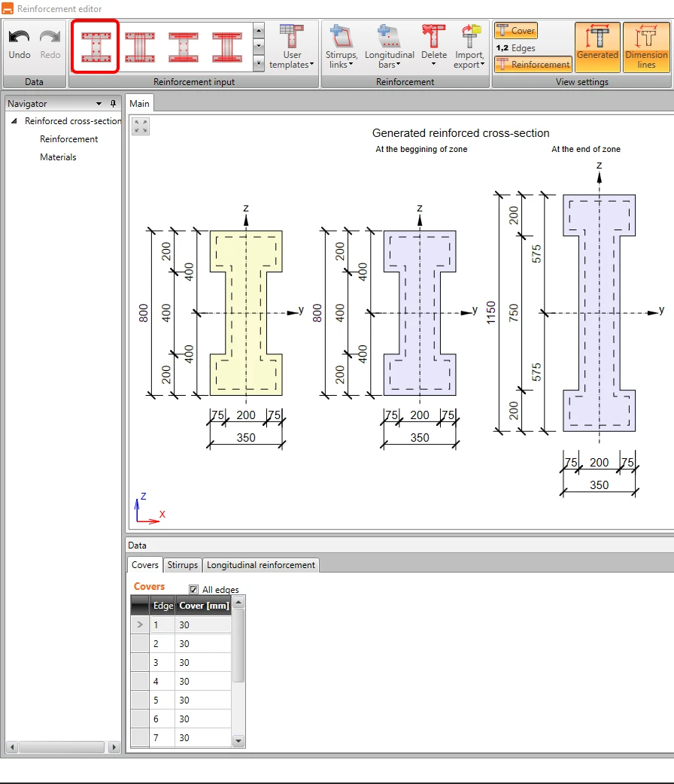Screen dimensions: 674x784
Task: Select the first I-section reinforcement template
Action: click(96, 47)
